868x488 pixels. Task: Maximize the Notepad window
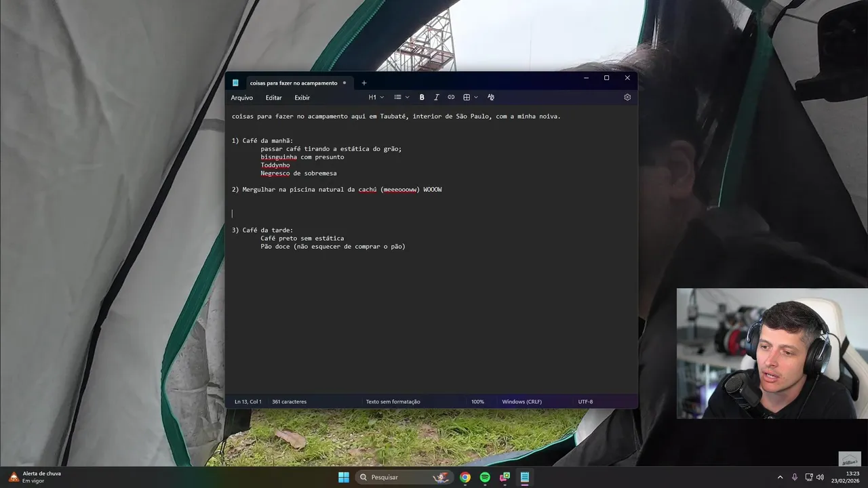(x=606, y=78)
